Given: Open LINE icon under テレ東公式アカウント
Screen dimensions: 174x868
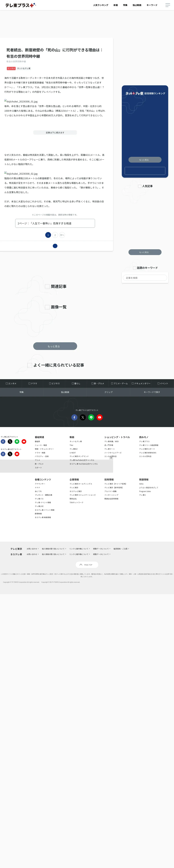Looking at the screenshot, I should click(x=17, y=441).
